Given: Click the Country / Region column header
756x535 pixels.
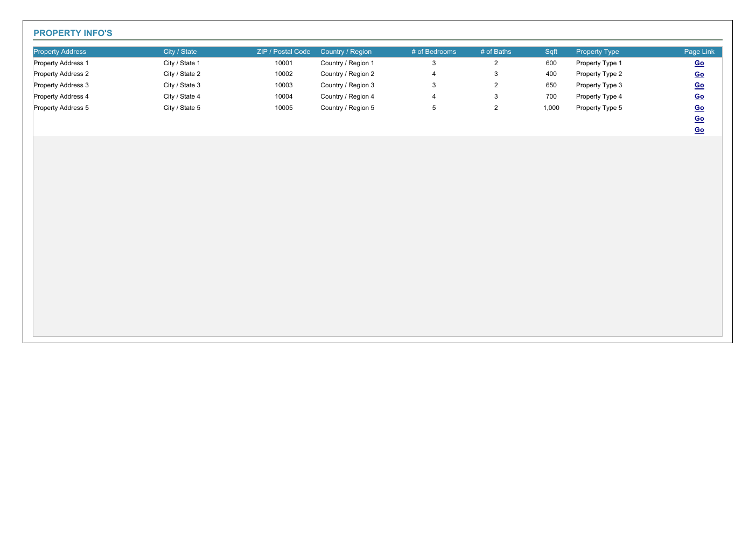Looking at the screenshot, I should (x=346, y=52).
